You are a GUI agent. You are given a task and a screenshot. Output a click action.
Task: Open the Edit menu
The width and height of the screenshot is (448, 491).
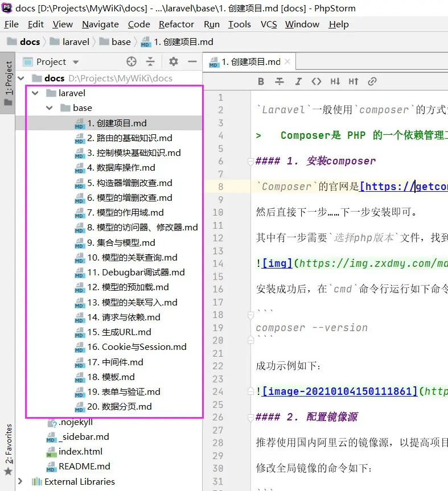click(x=36, y=24)
